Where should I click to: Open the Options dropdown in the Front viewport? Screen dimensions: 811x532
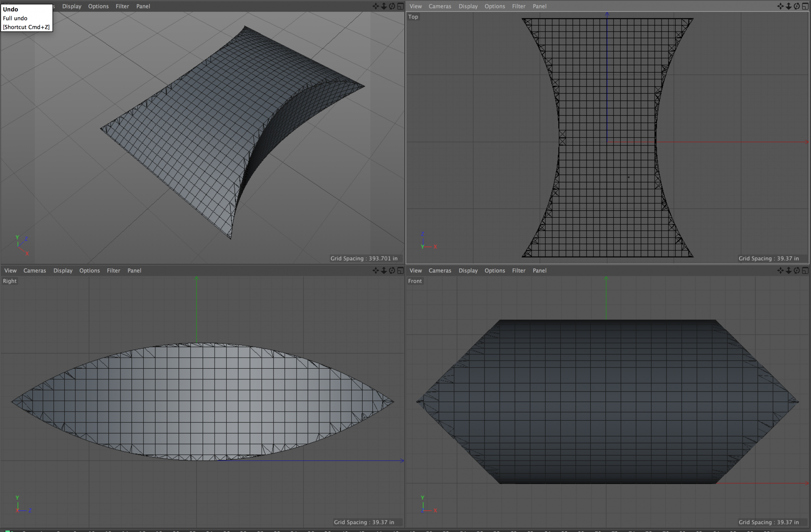pyautogui.click(x=494, y=271)
